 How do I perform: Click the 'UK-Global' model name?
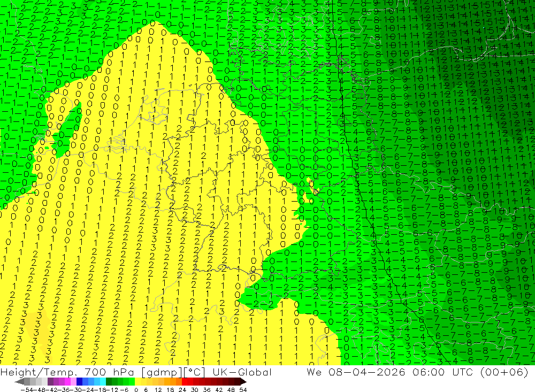point(242,372)
